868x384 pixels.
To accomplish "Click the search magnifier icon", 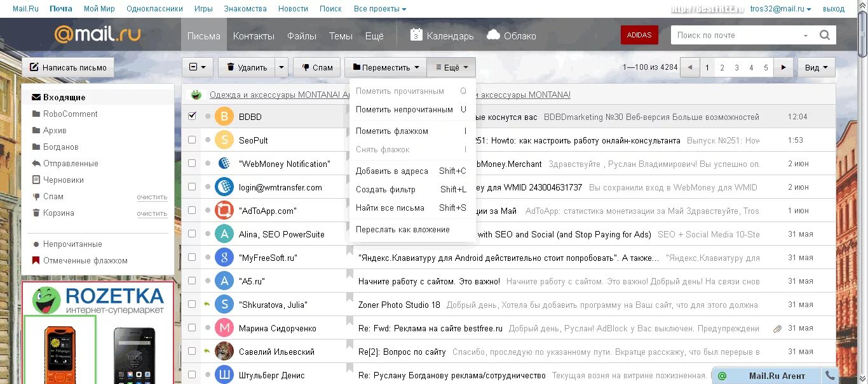I will click(824, 36).
